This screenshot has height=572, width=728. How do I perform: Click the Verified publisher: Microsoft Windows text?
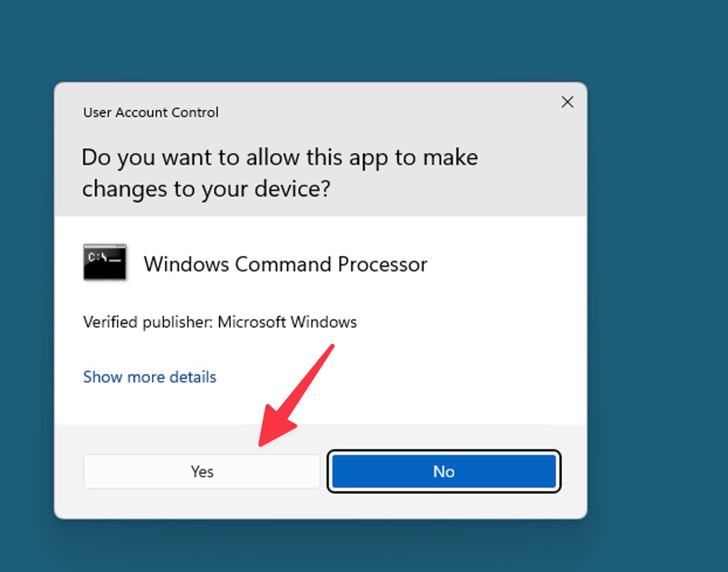point(221,322)
